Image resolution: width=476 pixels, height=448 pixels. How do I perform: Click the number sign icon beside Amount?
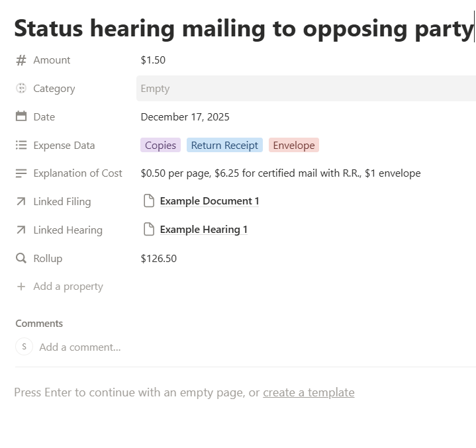click(21, 60)
